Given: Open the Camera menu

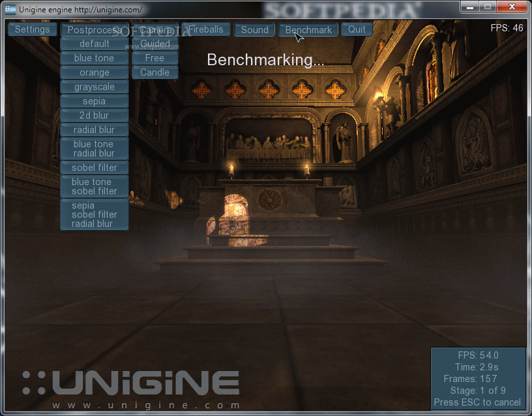Looking at the screenshot, I should pyautogui.click(x=155, y=30).
